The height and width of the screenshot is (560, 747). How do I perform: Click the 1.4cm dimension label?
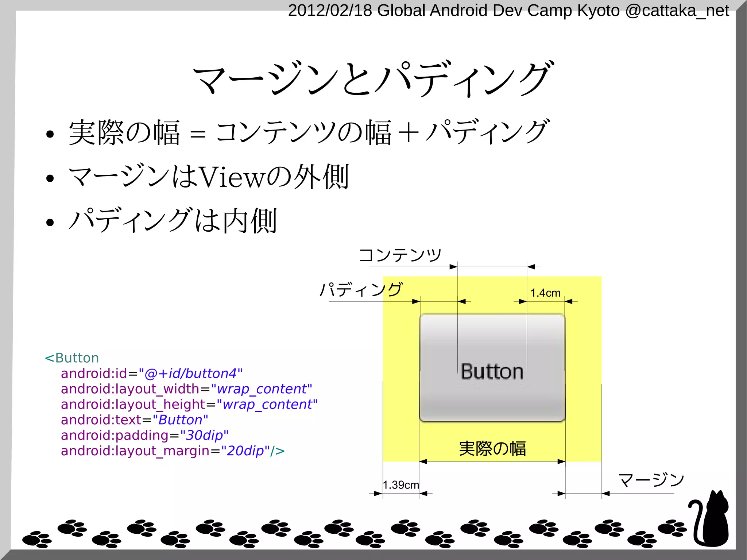coord(545,293)
